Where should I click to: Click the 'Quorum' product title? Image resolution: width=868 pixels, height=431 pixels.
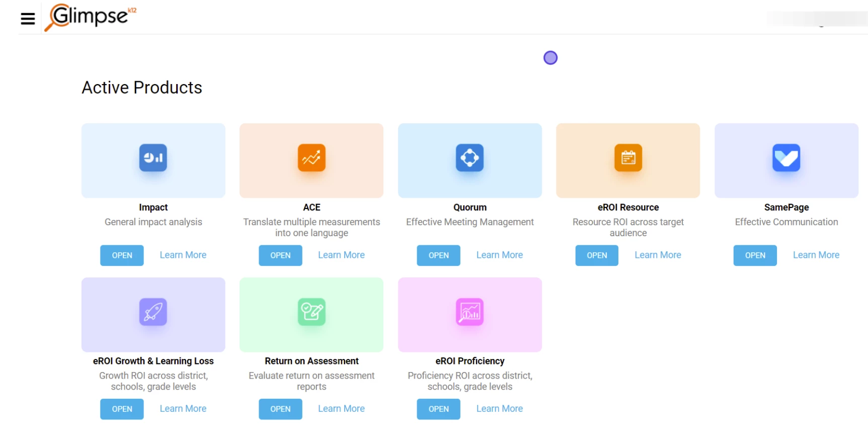click(x=469, y=207)
